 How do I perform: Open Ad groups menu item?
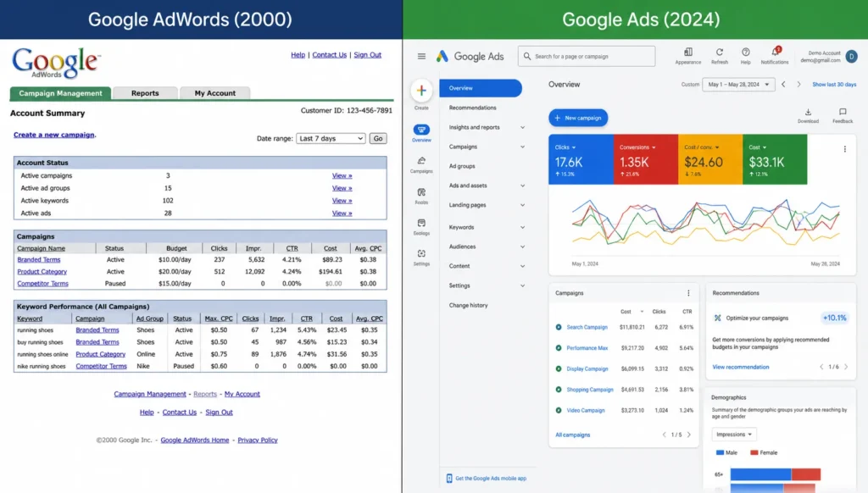point(462,166)
